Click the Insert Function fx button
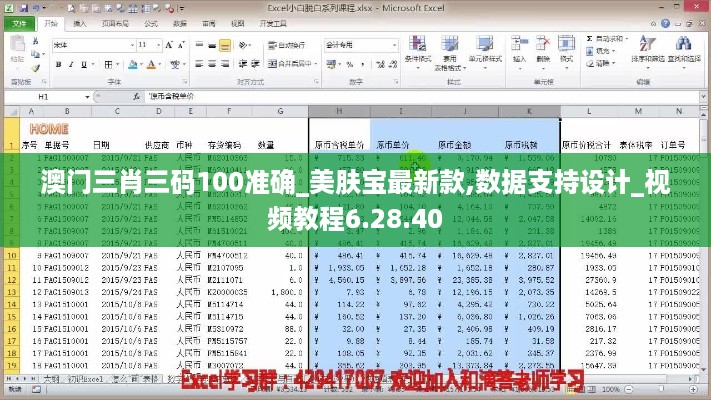The height and width of the screenshot is (400, 711). pyautogui.click(x=136, y=97)
